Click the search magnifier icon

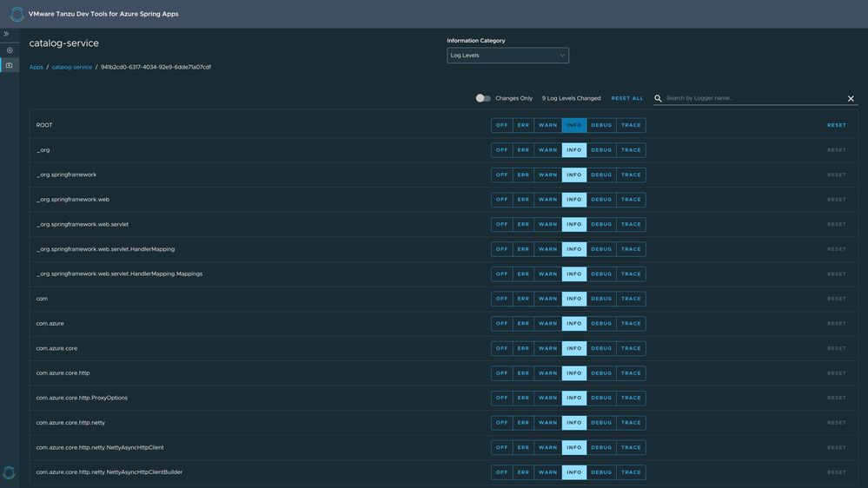pyautogui.click(x=659, y=98)
